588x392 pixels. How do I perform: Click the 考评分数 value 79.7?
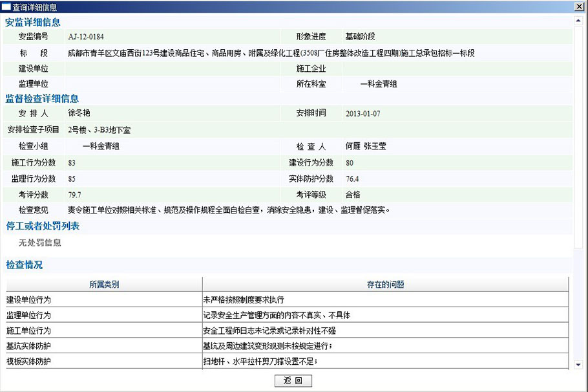tap(74, 195)
